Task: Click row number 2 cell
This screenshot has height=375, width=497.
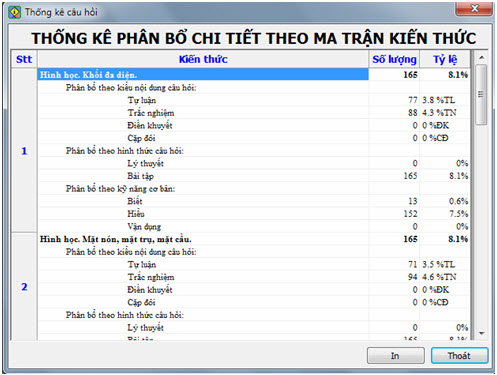Action: click(24, 287)
